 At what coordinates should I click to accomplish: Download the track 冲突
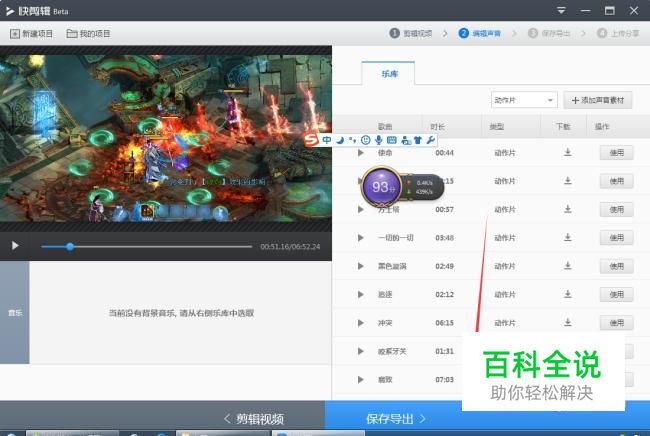(568, 322)
